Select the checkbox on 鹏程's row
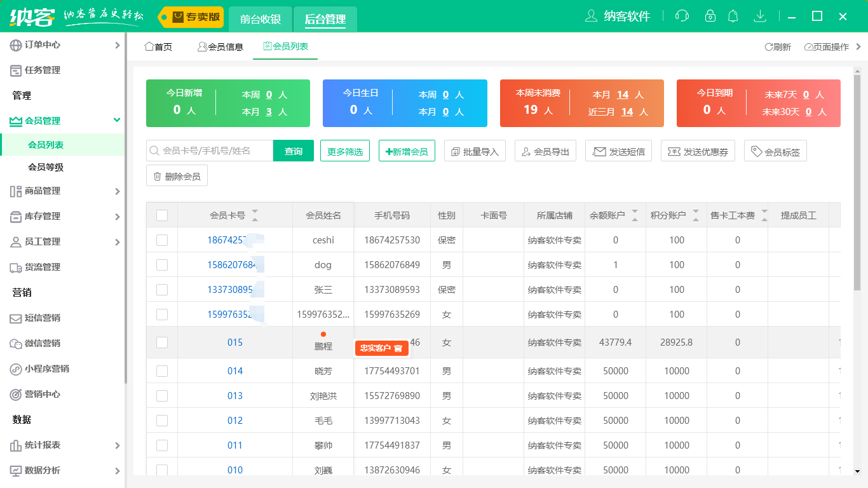 161,342
